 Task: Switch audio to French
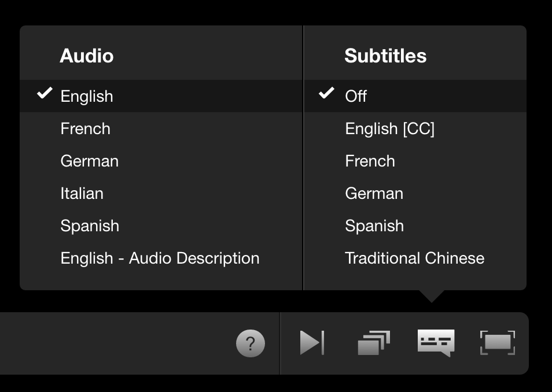[85, 128]
